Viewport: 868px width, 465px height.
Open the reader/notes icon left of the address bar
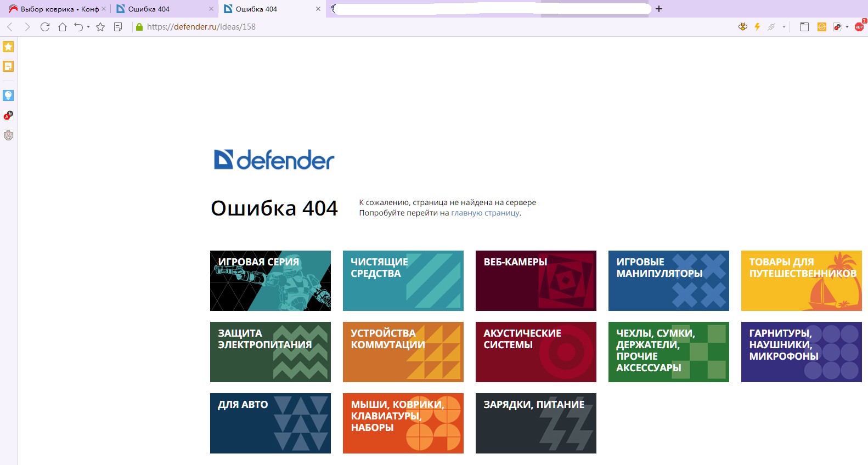coord(118,27)
